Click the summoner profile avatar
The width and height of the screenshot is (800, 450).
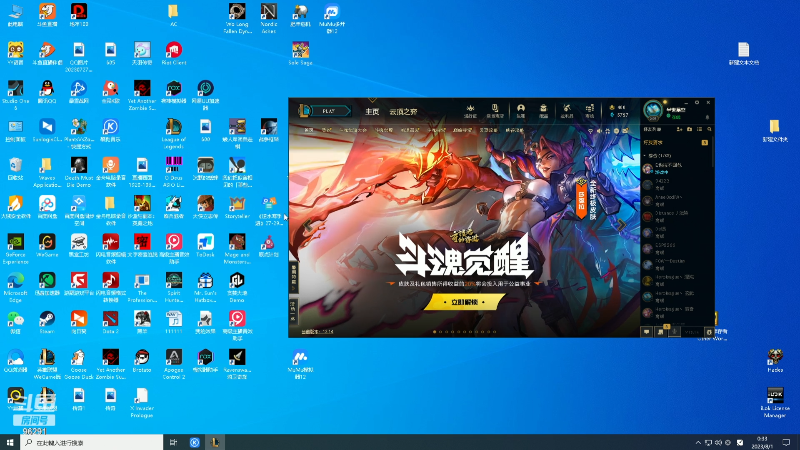(653, 110)
